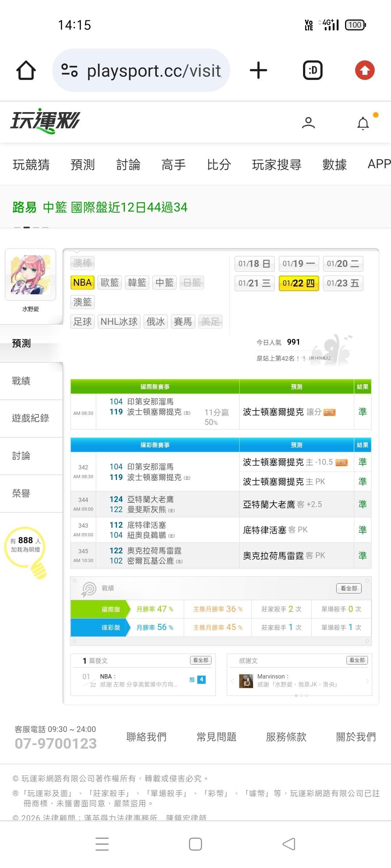The width and height of the screenshot is (391, 868).
Task: Go to next 感謝文 with right chevron
Action: click(x=367, y=681)
